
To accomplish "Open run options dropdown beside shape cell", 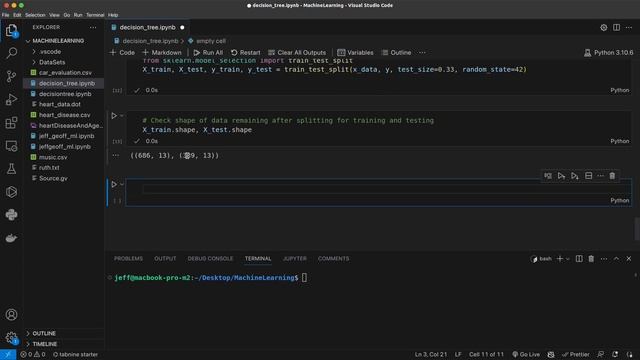I will tap(122, 116).
